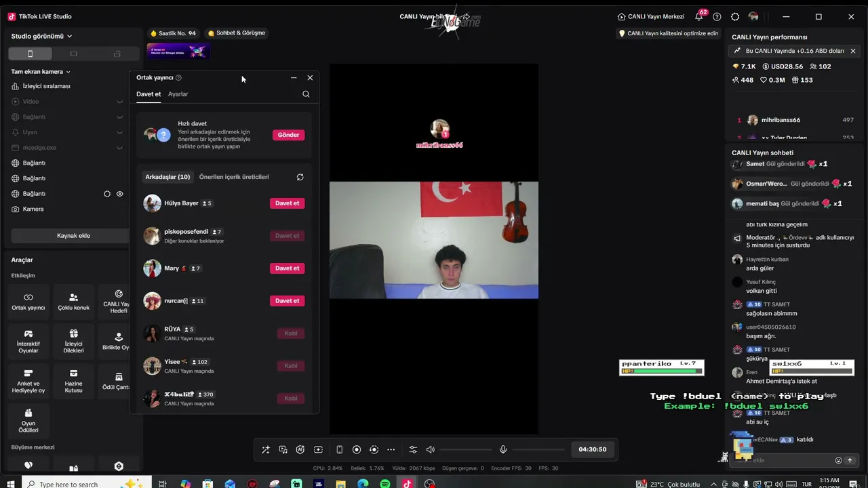This screenshot has height=488, width=868.
Task: Switch to the Ayarlar tab
Action: (178, 94)
